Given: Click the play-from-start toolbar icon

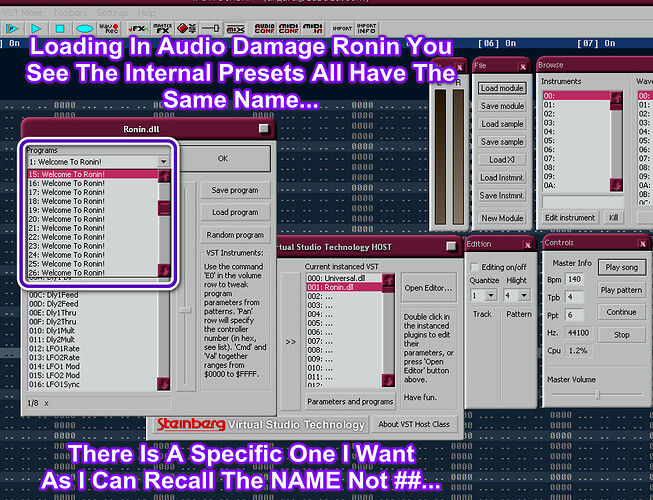Looking at the screenshot, I should coord(12,28).
